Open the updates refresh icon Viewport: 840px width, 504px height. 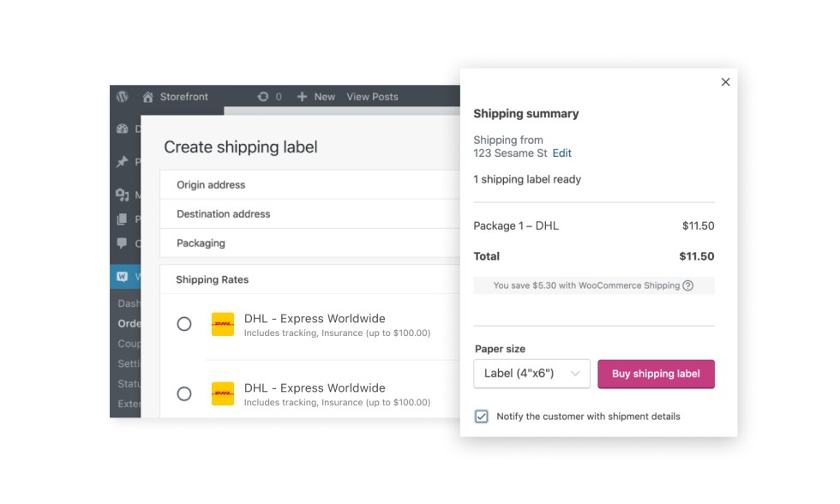263,97
